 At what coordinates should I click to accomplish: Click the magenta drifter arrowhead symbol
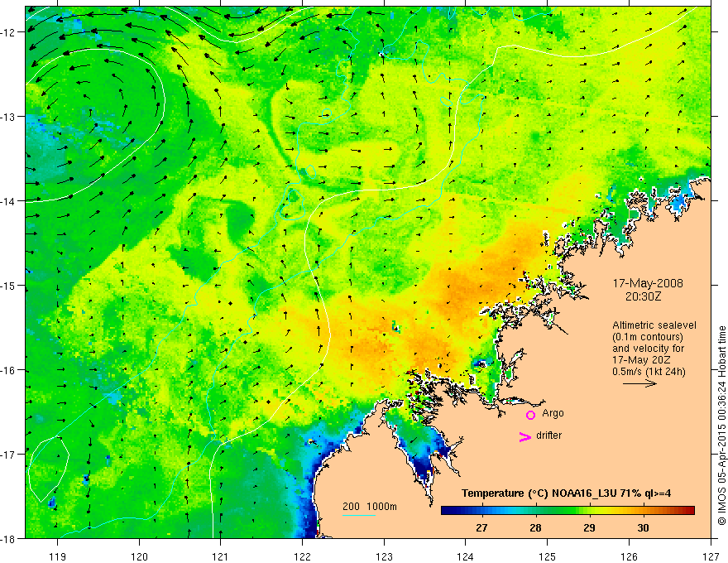point(524,436)
